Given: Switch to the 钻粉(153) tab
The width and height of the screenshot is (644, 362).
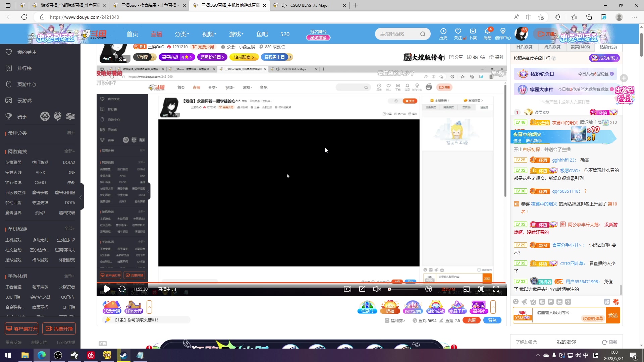Looking at the screenshot, I should [608, 47].
